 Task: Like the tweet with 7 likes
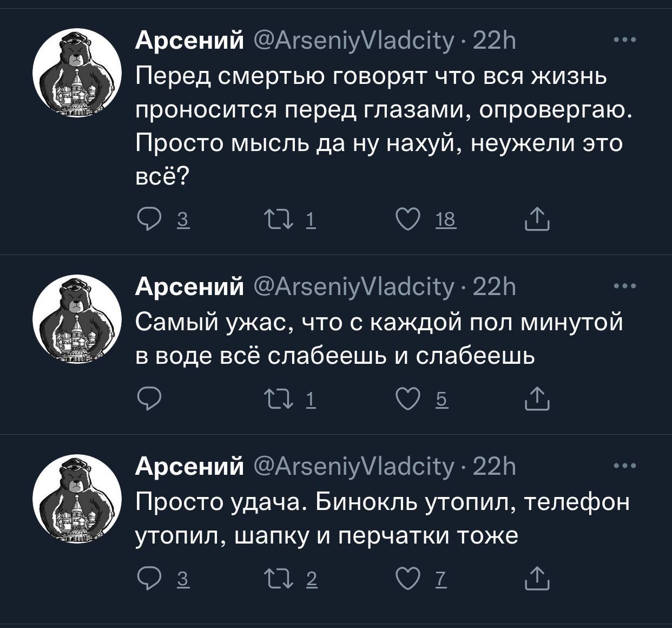[x=407, y=579]
